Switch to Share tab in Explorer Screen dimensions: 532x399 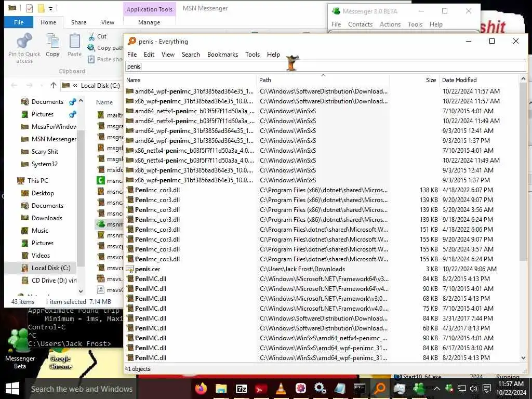[x=79, y=22]
